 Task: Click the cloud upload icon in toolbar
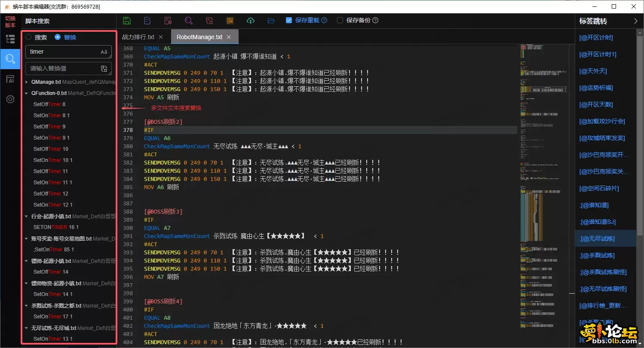(251, 21)
